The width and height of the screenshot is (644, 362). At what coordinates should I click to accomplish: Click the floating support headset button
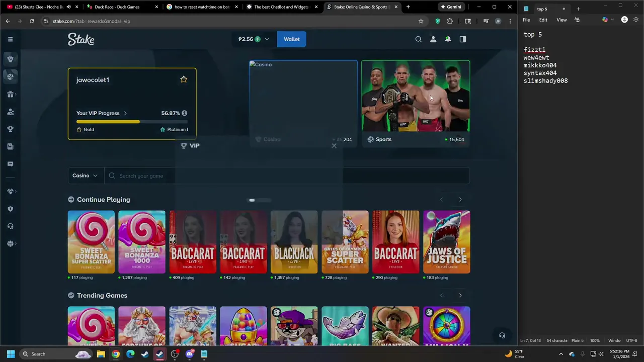pos(502,335)
